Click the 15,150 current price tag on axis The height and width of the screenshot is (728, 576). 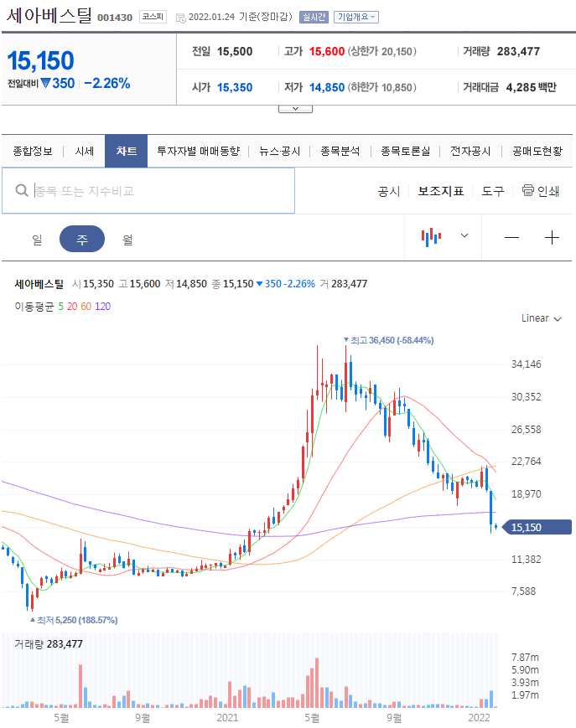537,527
